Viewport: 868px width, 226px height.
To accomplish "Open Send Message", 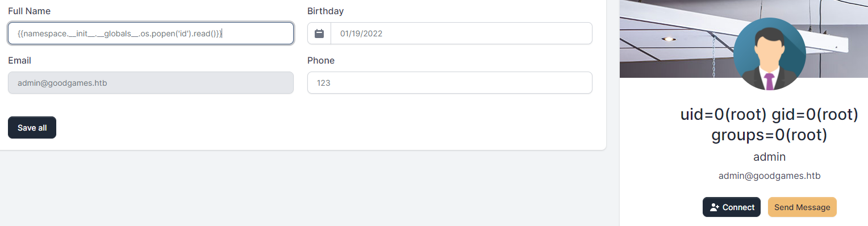I will pyautogui.click(x=802, y=207).
